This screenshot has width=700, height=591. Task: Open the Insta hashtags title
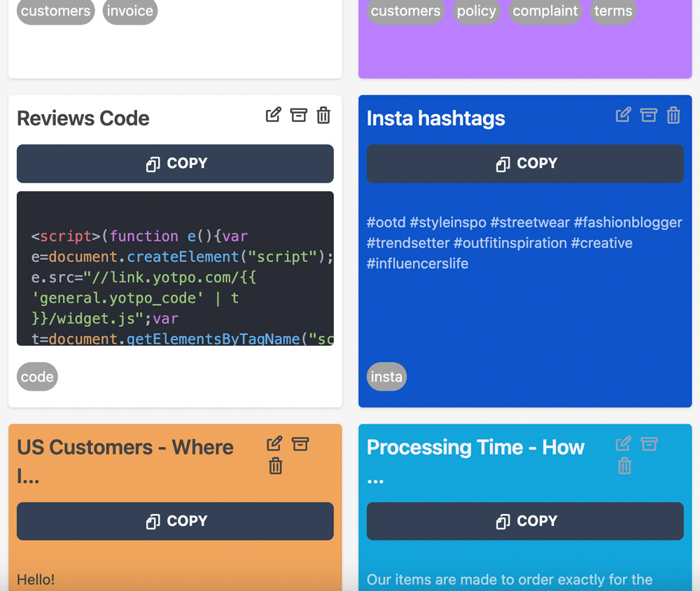coord(435,118)
